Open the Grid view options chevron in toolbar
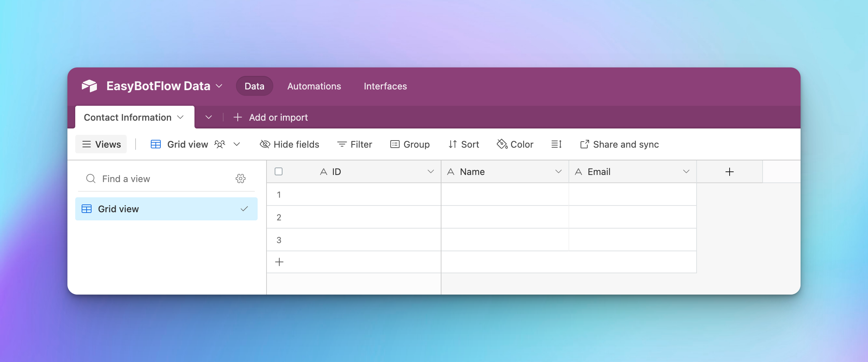 point(237,144)
